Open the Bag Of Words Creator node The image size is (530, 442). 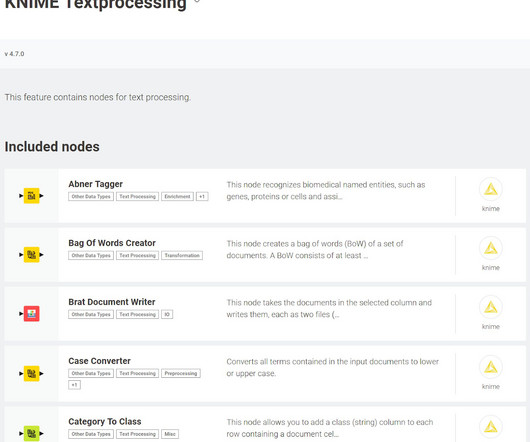pos(112,243)
